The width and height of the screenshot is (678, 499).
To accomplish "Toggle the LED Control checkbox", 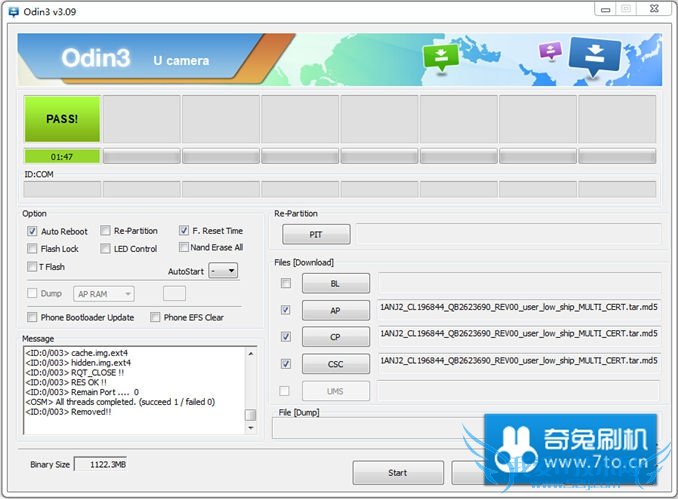I will pos(105,249).
